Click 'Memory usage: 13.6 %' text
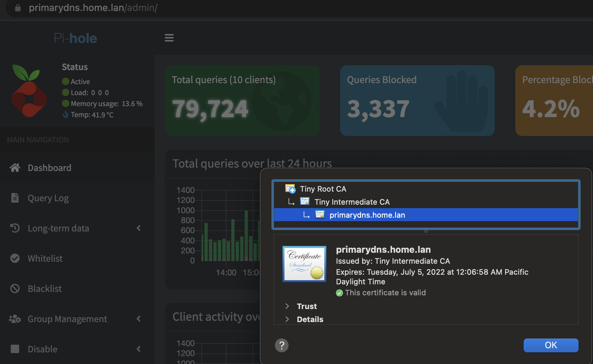The height and width of the screenshot is (364, 593). click(x=107, y=104)
